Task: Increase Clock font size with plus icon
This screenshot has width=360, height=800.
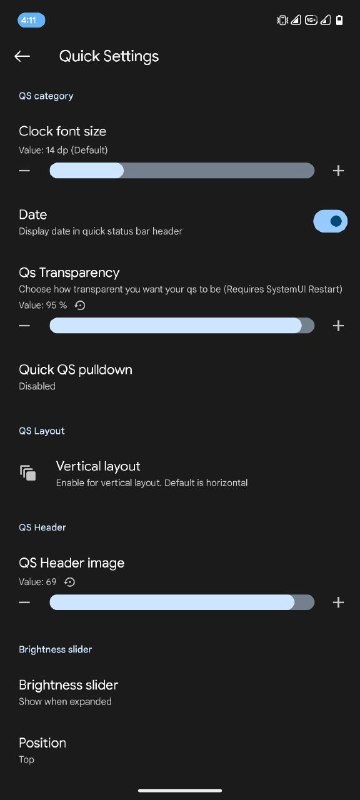Action: click(x=338, y=170)
